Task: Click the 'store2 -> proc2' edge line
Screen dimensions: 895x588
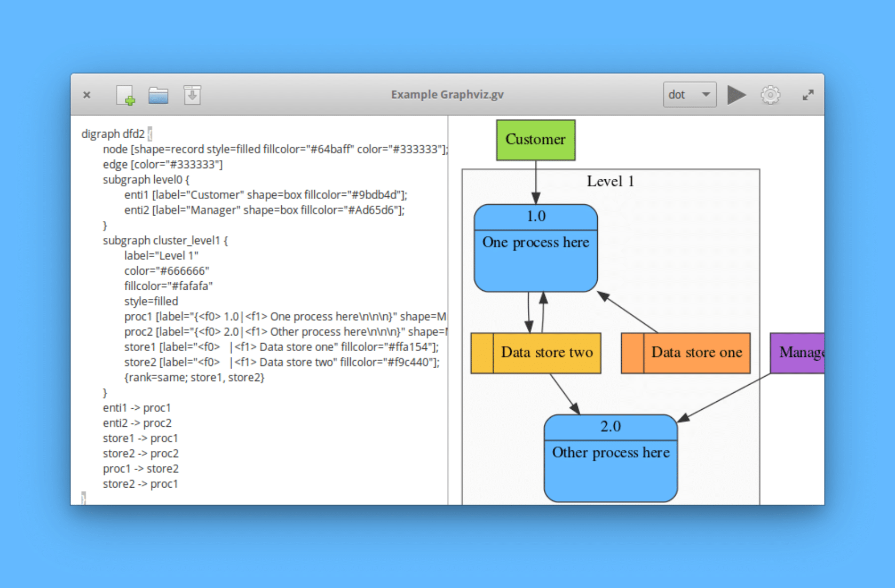Action: (141, 454)
